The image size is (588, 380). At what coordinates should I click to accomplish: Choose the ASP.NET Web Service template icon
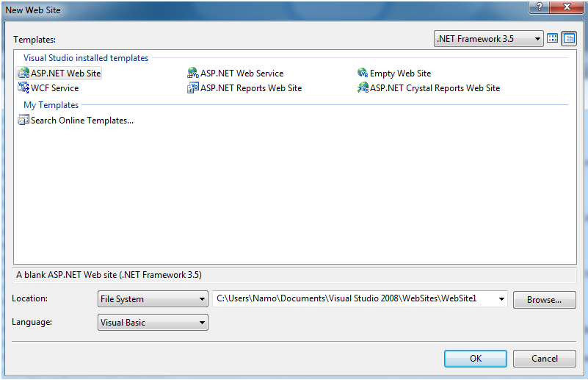(193, 73)
